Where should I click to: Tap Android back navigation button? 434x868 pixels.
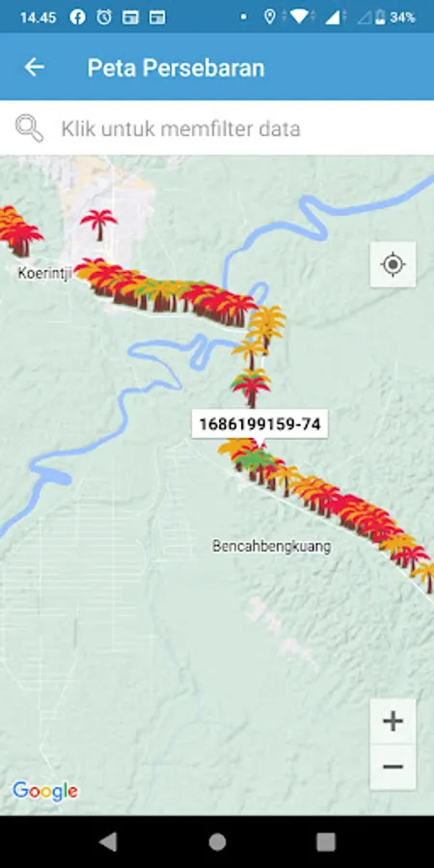(108, 841)
